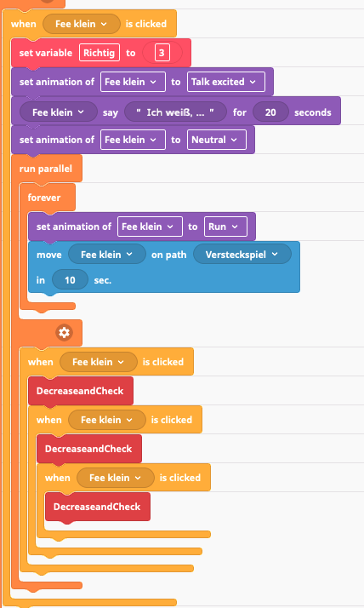Viewport: 364px width, 608px height.
Task: Open Fee klein dropdown in the say block
Action: [59, 112]
